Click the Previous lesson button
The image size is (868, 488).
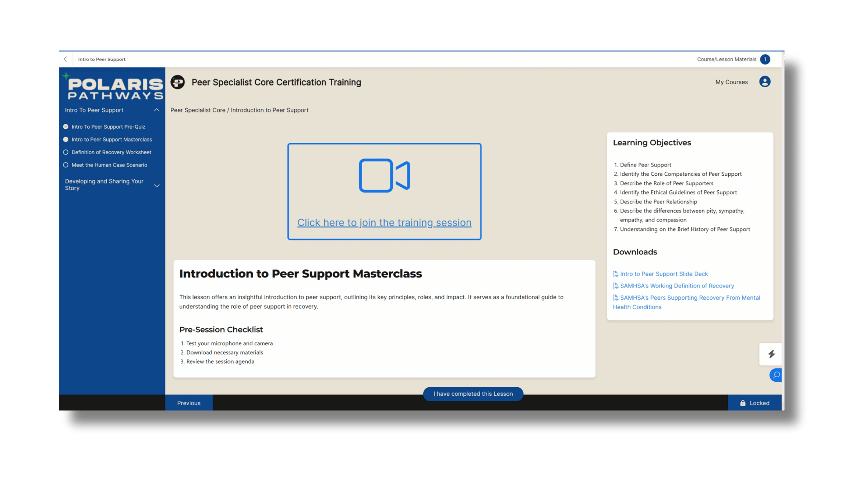(x=189, y=403)
